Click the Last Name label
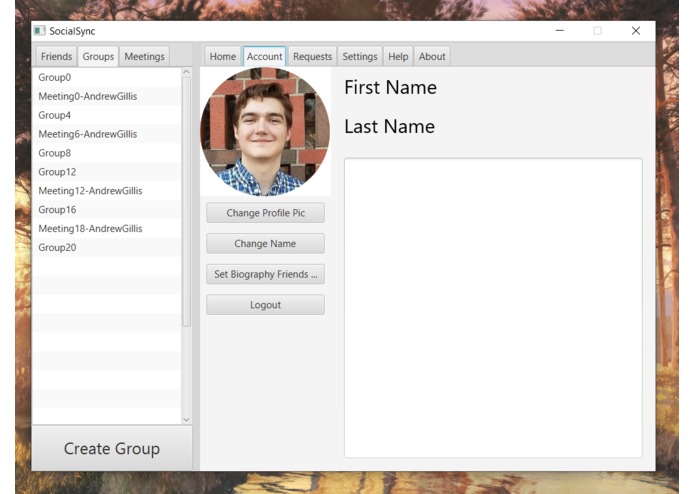The image size is (695, 494). pos(390,126)
